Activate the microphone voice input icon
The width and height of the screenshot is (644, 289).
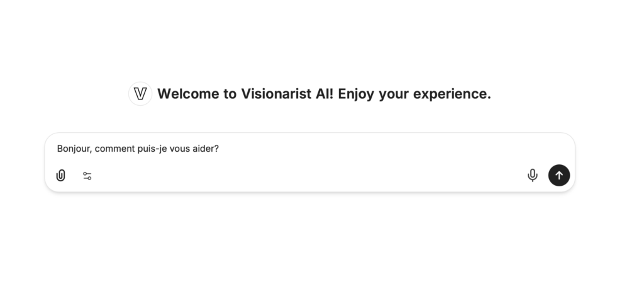point(532,175)
